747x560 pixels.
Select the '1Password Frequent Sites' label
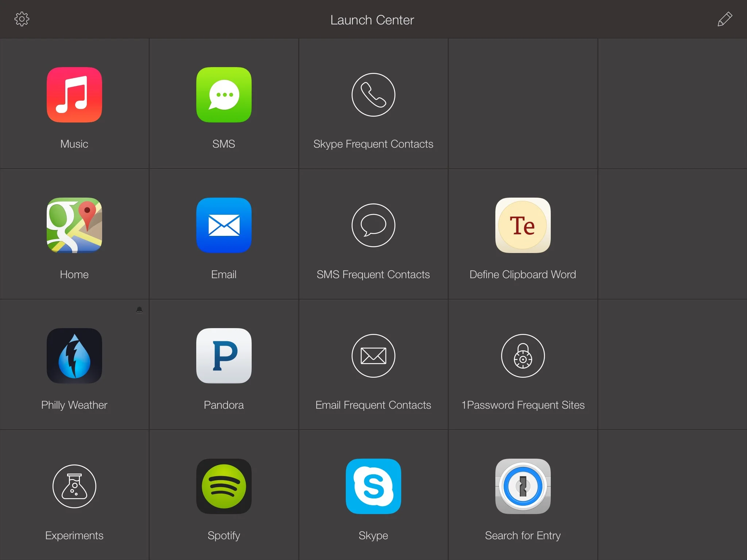(523, 405)
